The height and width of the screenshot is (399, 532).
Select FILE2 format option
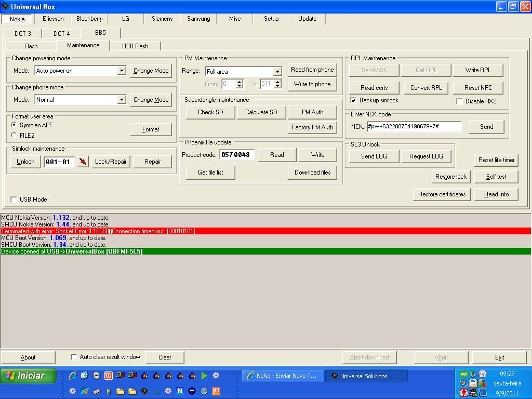tap(14, 135)
